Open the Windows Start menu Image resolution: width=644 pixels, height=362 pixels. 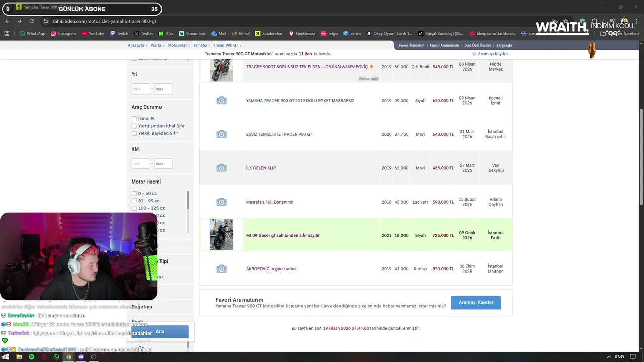click(6, 357)
